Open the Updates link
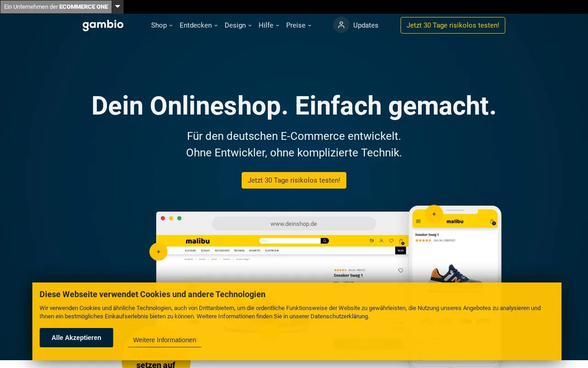Viewport: 588px width, 368px height. click(366, 25)
